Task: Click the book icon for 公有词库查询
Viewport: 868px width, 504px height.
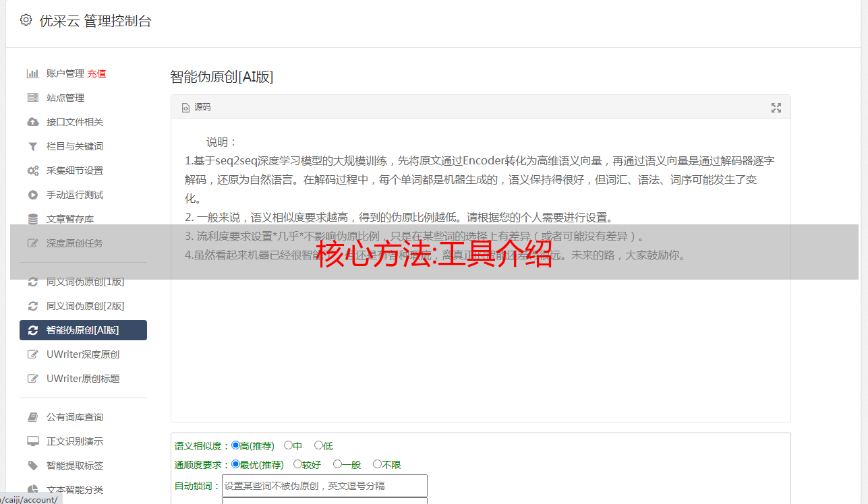Action: (x=32, y=417)
